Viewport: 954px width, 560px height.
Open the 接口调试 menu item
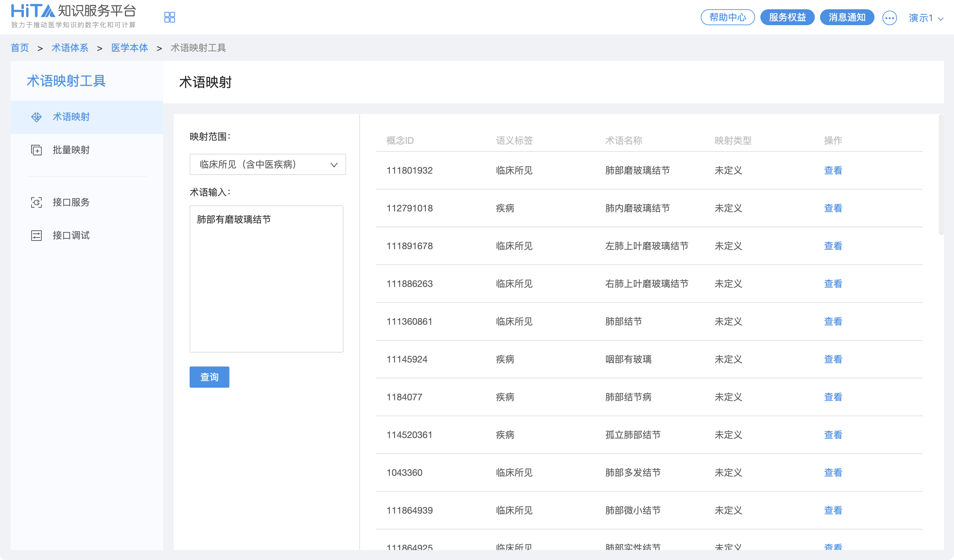pos(71,236)
